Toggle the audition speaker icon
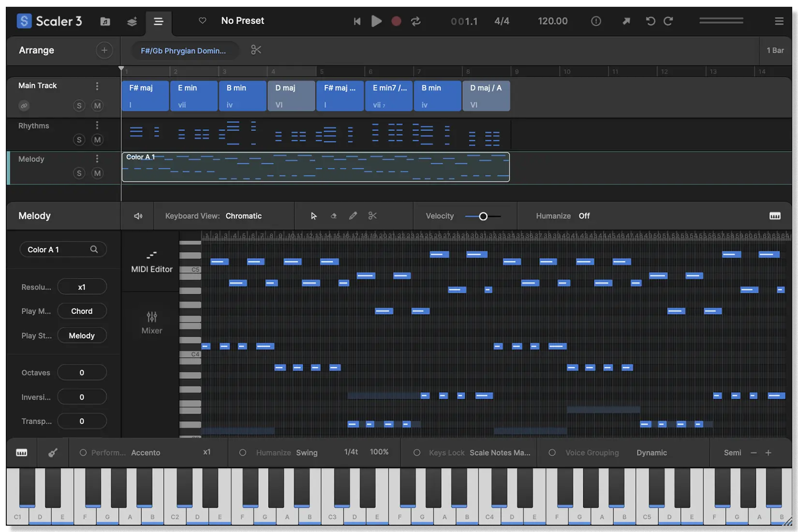This screenshot has height=532, width=798. click(x=138, y=216)
